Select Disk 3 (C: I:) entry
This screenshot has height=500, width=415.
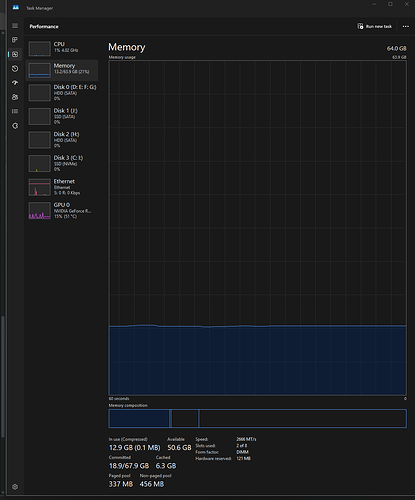pos(62,163)
